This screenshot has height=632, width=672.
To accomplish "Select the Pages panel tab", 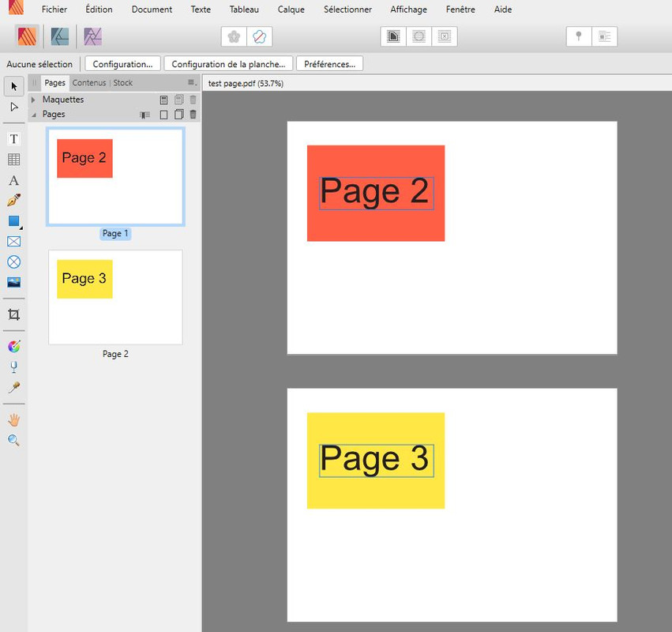I will [x=54, y=83].
